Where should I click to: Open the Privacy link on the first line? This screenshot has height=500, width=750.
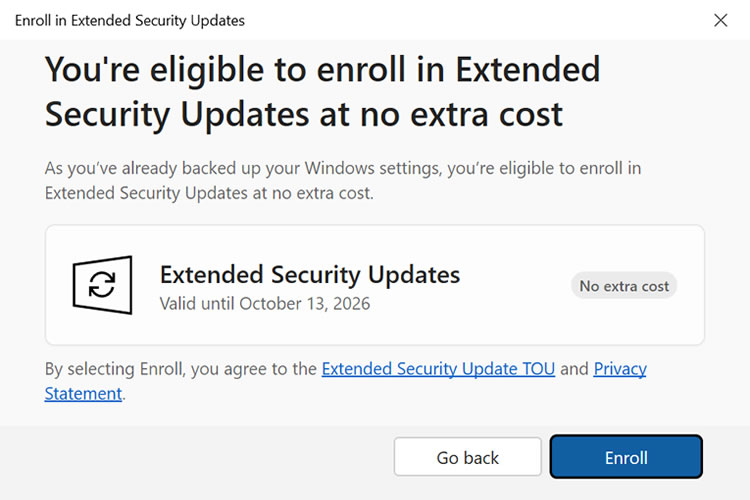click(620, 369)
